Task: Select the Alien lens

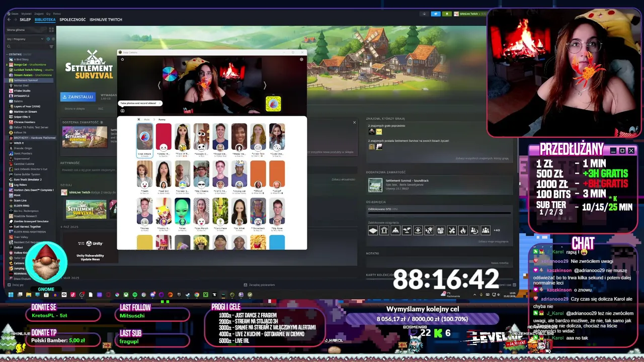Action: tap(182, 214)
